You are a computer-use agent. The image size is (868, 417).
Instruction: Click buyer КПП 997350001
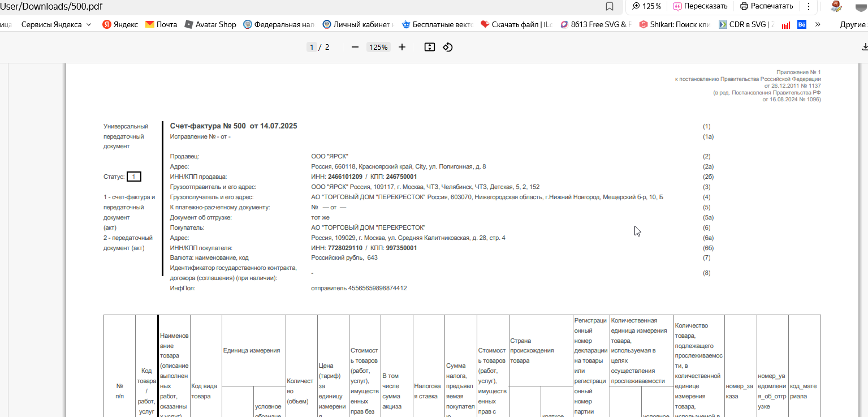point(401,248)
